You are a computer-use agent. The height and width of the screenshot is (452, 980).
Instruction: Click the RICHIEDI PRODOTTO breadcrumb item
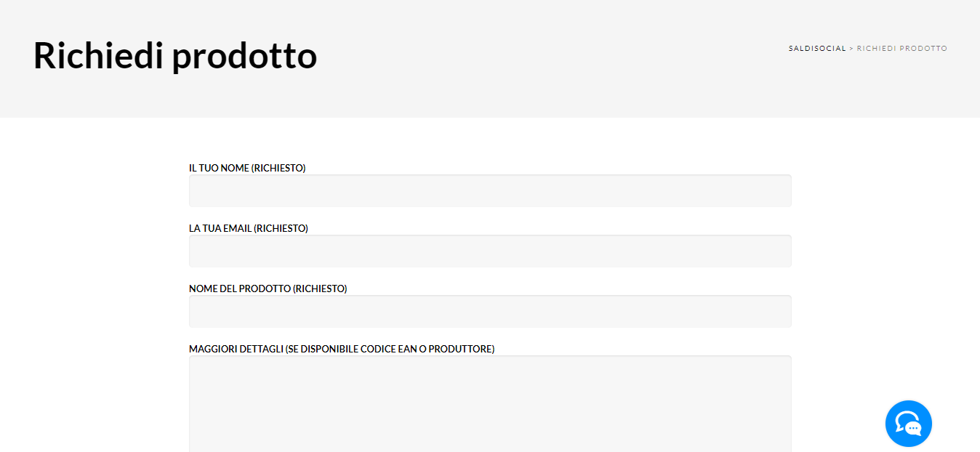click(902, 49)
